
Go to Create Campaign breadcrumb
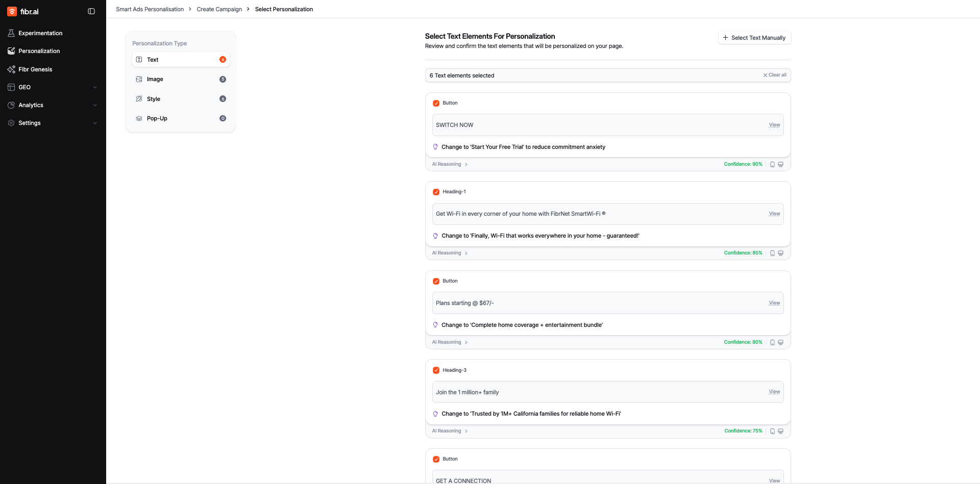coord(219,9)
